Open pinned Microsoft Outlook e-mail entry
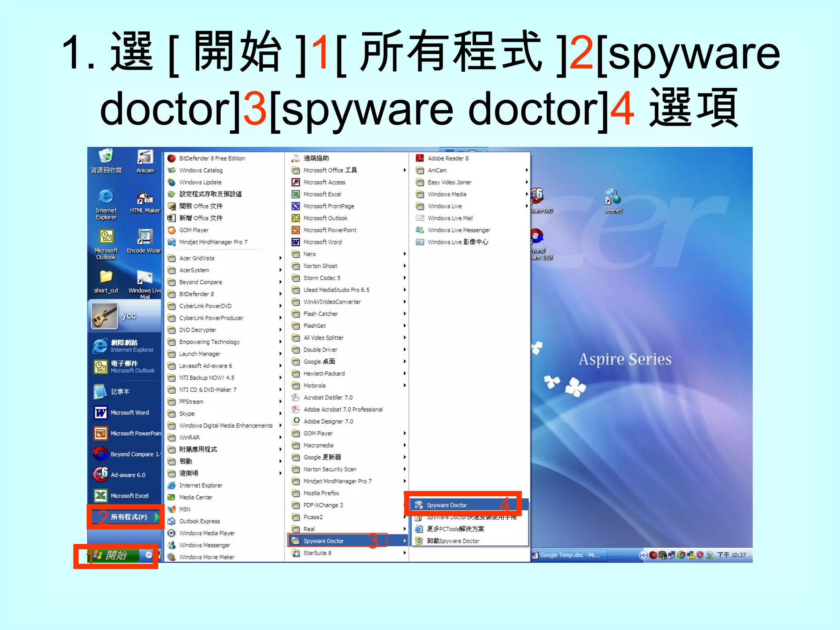This screenshot has height=630, width=840. coord(126,366)
